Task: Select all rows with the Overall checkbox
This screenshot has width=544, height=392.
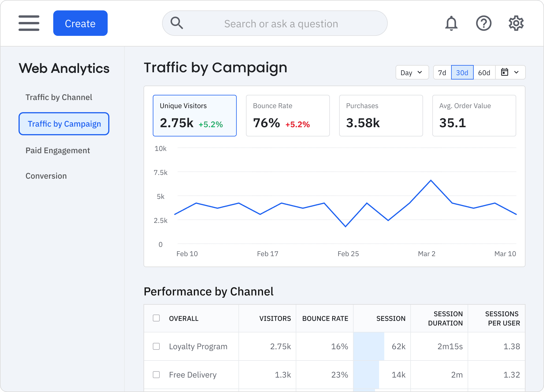Action: [156, 318]
